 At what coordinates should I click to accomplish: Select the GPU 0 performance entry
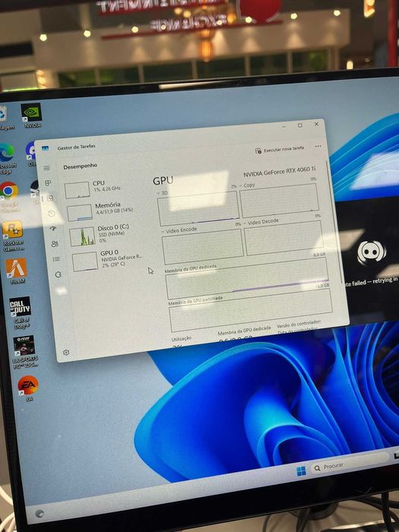coord(108,261)
